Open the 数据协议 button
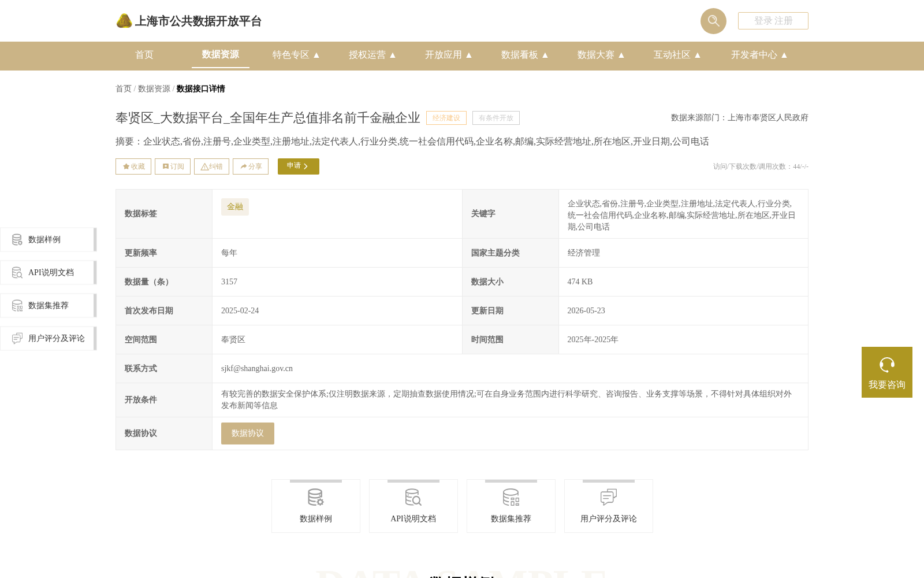924x578 pixels. [248, 433]
